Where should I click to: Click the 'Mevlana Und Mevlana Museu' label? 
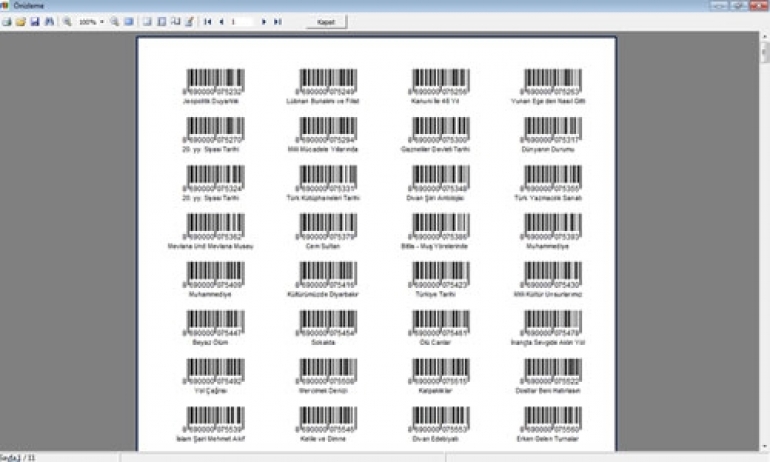[x=211, y=246]
